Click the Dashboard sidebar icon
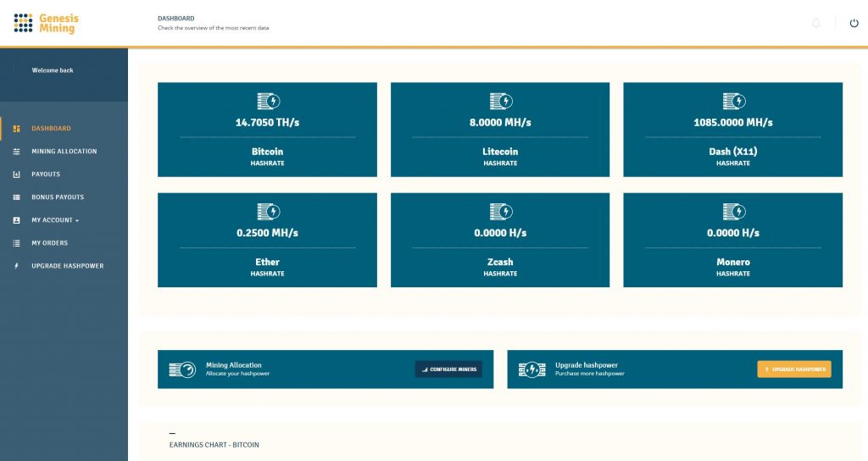Viewport: 868px width, 461px height. (17, 129)
